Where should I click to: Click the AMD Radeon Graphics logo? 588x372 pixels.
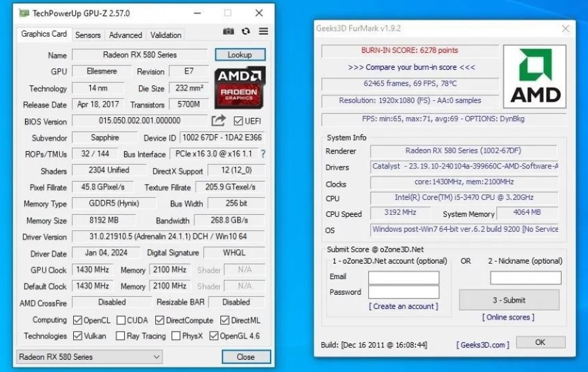pos(239,87)
